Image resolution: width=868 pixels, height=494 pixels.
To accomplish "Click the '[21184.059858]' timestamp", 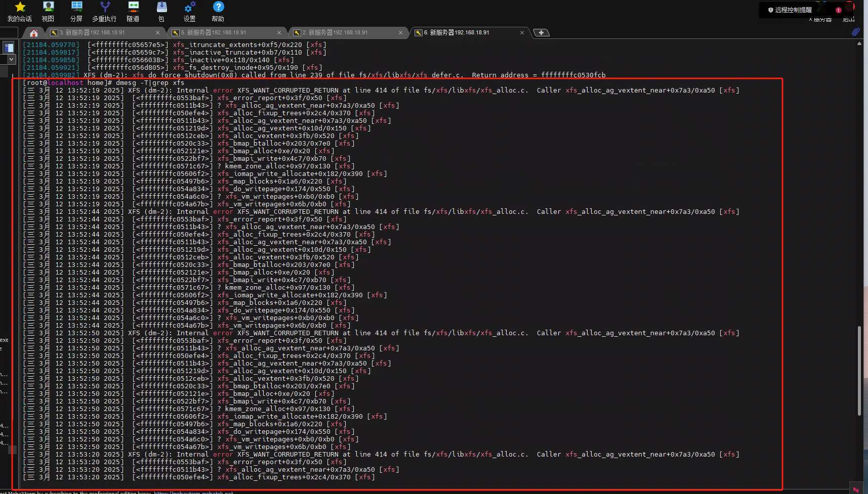I will pos(51,60).
